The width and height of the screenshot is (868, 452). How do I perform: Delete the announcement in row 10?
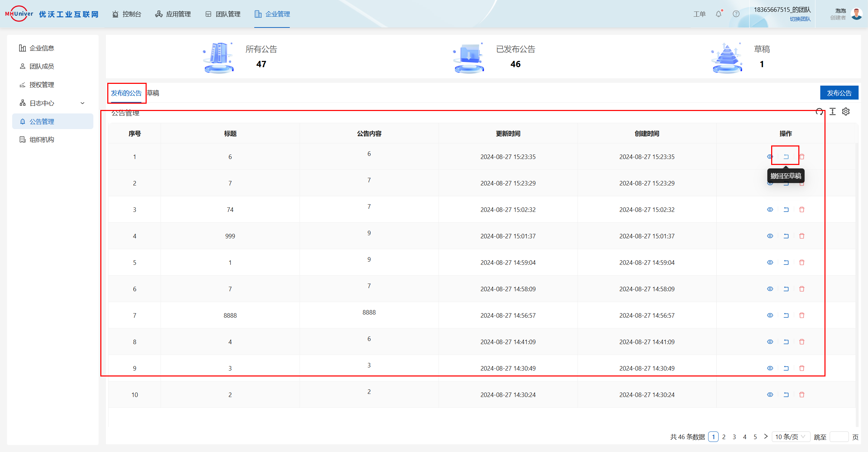802,395
